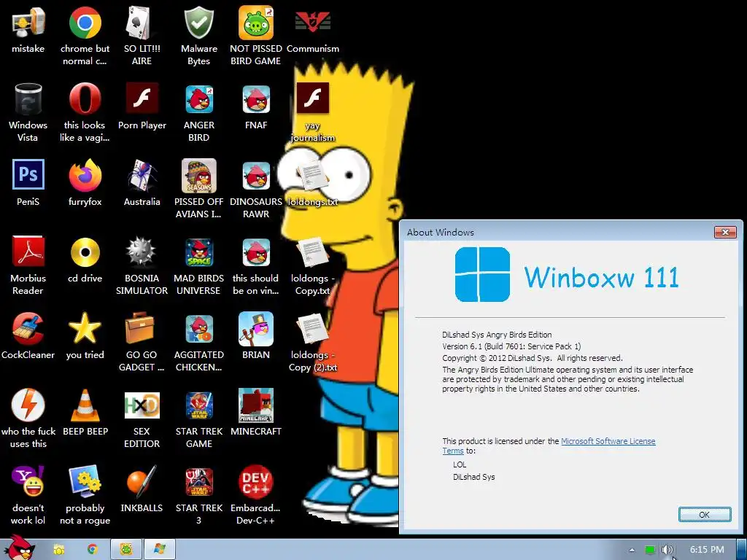Show hidden system tray icons

(632, 550)
